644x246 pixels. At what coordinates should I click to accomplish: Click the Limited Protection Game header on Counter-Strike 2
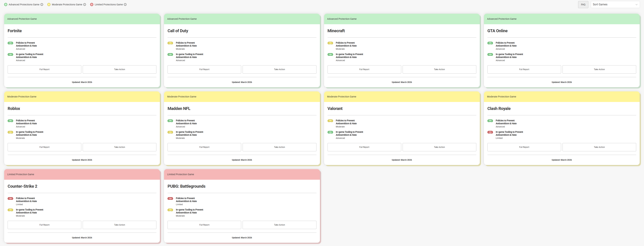[x=21, y=174]
